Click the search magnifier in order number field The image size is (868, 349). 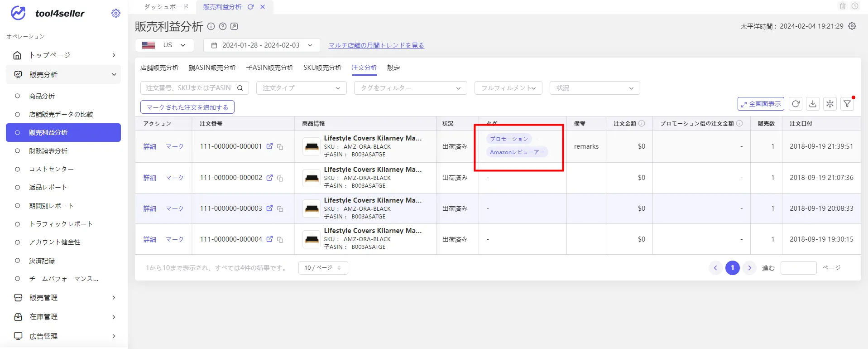click(x=240, y=88)
